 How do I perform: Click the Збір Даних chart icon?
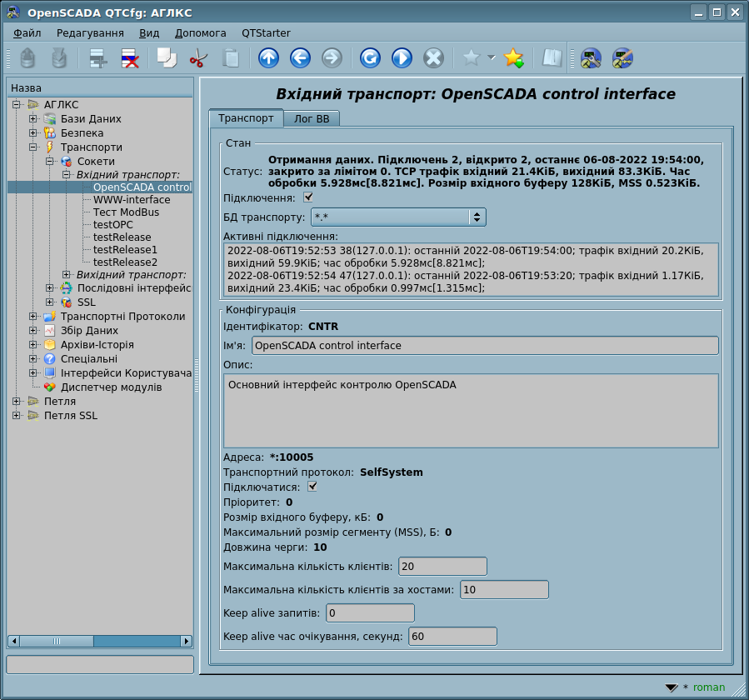click(50, 330)
